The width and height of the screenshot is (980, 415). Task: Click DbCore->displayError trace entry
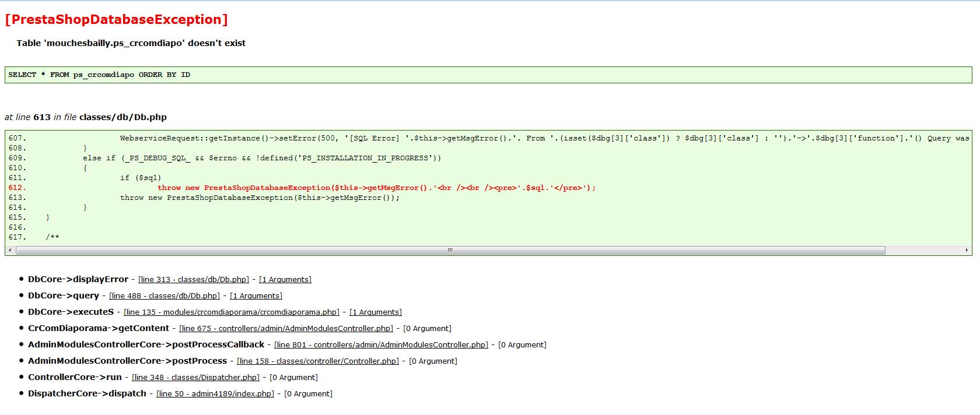78,279
